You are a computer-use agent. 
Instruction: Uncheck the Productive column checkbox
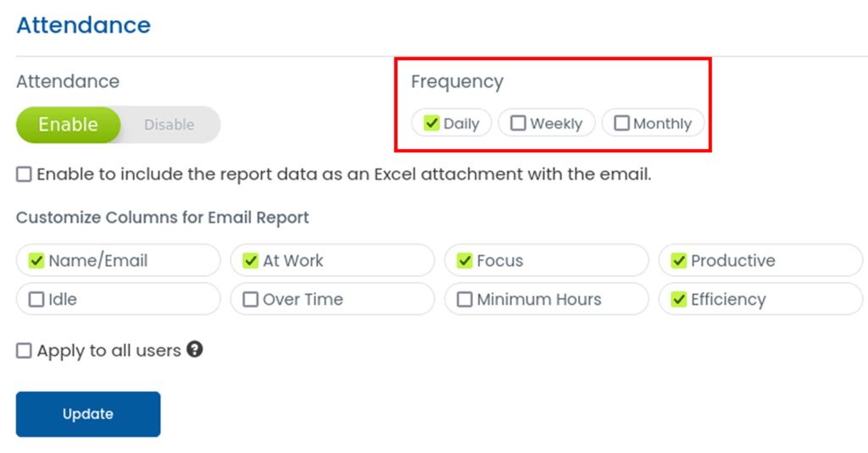[679, 261]
